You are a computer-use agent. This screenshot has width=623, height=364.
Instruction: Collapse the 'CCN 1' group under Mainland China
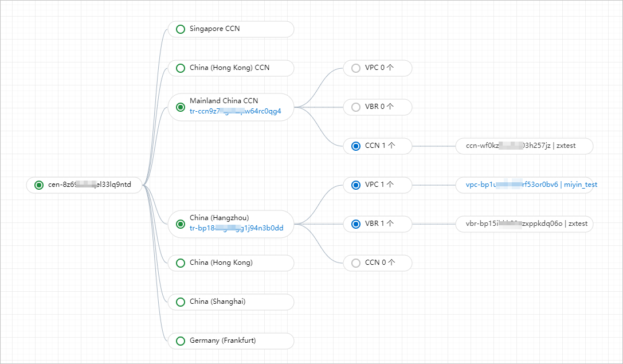tap(378, 146)
